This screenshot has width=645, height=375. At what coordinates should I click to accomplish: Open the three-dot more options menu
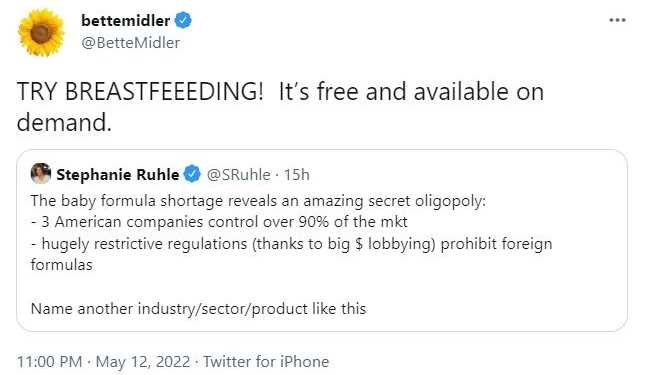tap(617, 20)
